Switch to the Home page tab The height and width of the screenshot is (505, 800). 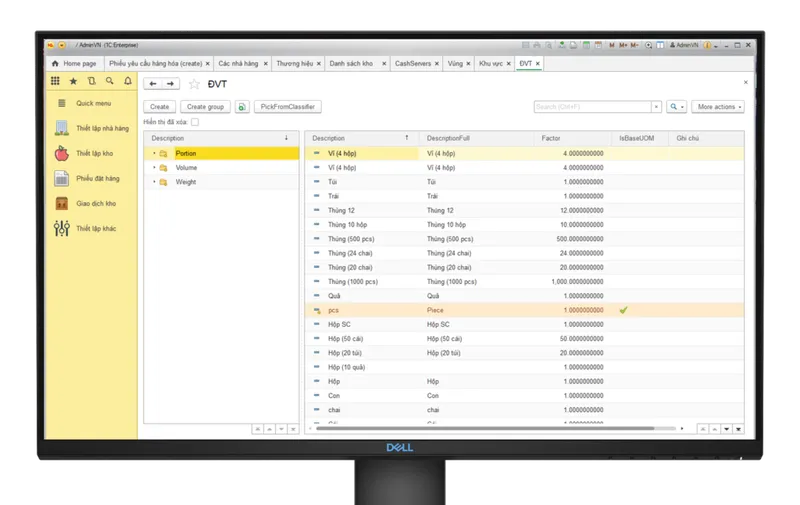(74, 63)
